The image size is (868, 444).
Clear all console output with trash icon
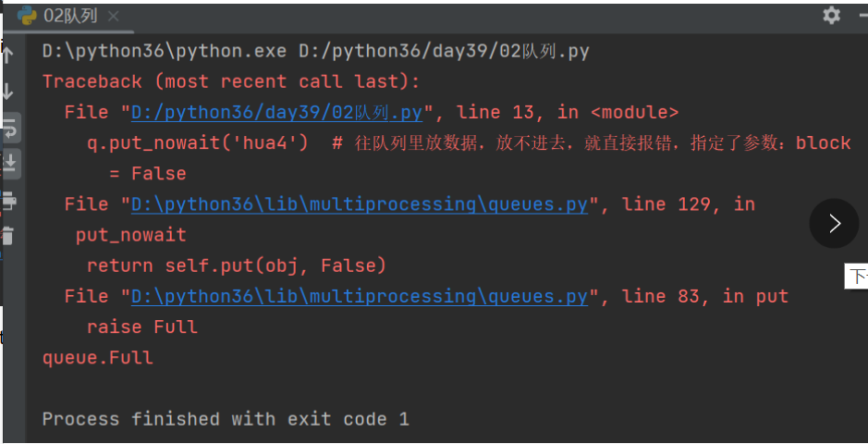[x=8, y=235]
